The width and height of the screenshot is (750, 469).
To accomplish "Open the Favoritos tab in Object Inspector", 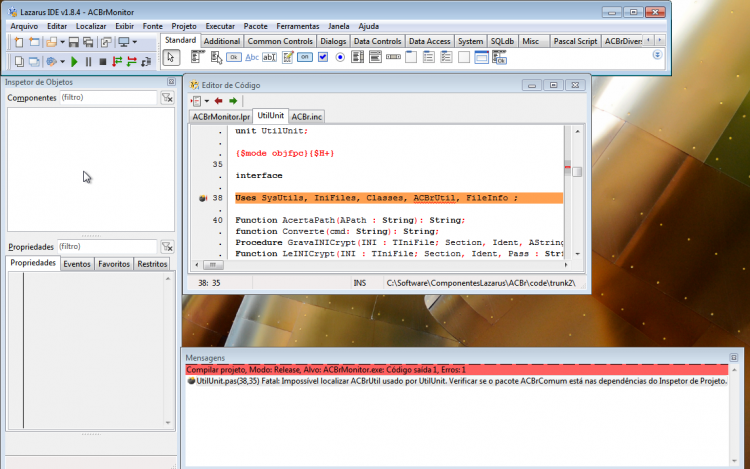I will pyautogui.click(x=114, y=264).
